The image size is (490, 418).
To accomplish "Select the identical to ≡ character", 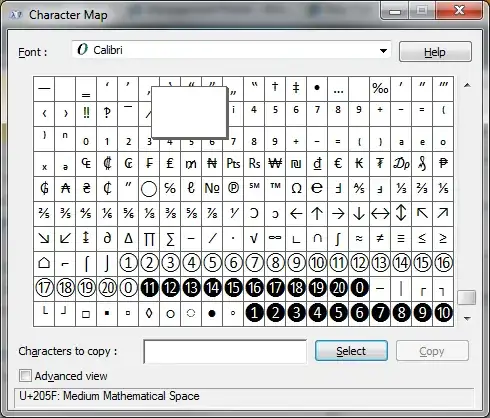I will pyautogui.click(x=401, y=239).
